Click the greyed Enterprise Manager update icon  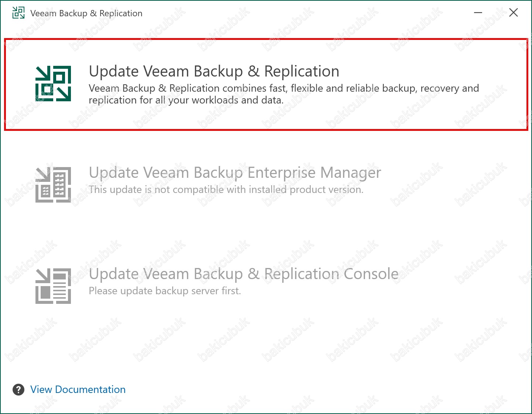(x=53, y=185)
